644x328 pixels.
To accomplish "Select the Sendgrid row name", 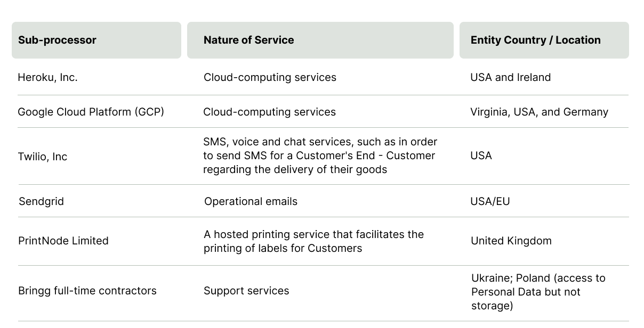I will (41, 201).
